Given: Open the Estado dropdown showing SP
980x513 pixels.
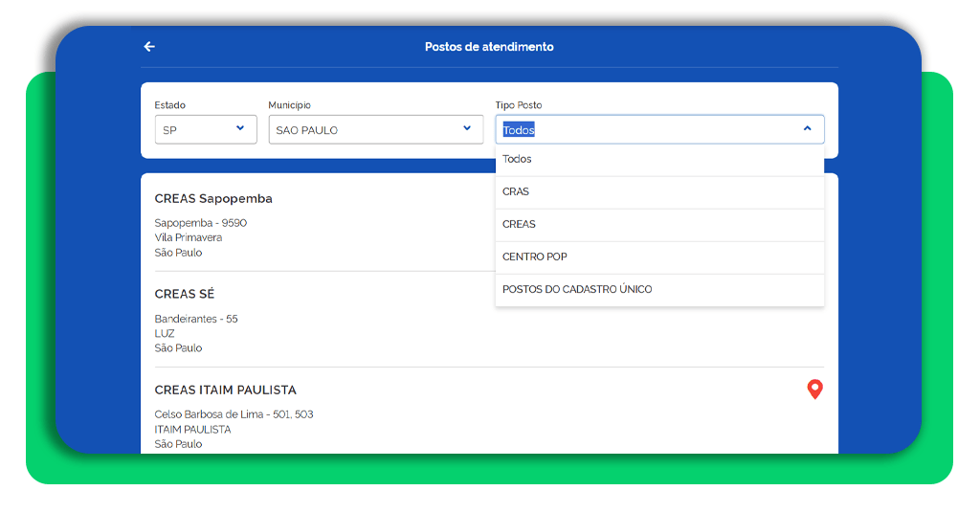Looking at the screenshot, I should [x=206, y=129].
